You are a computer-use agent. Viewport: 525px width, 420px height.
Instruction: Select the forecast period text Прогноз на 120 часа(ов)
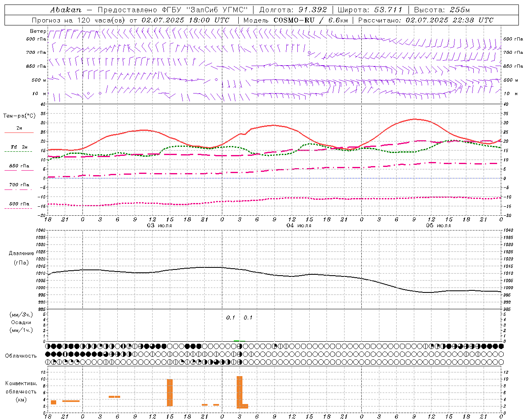79,20
